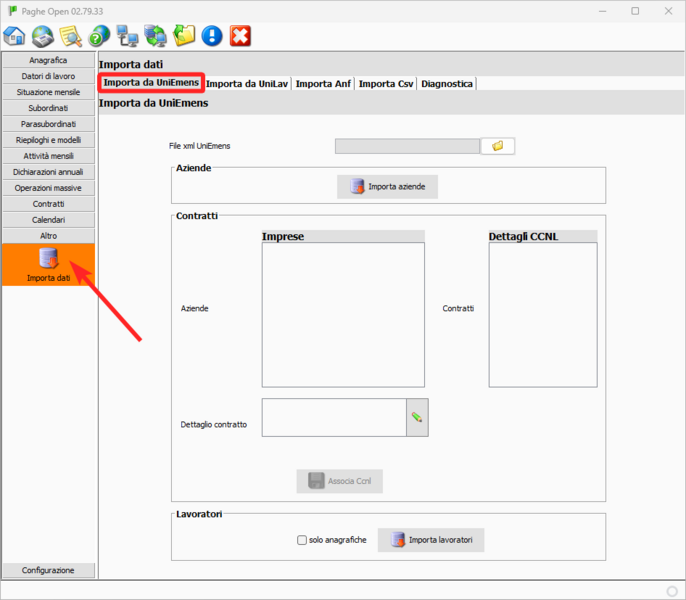Screen dimensions: 686x600
Task: Open the Contratti sidebar section
Action: coord(48,204)
